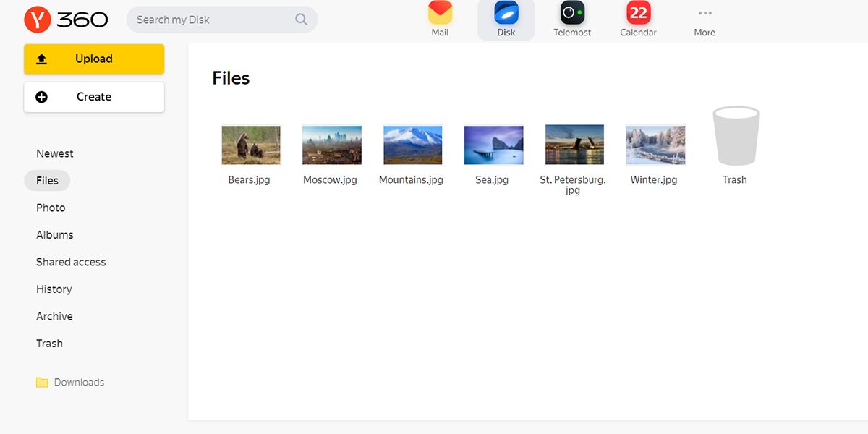Screen dimensions: 868x434
Task: Click the search magnifier icon
Action: click(302, 20)
